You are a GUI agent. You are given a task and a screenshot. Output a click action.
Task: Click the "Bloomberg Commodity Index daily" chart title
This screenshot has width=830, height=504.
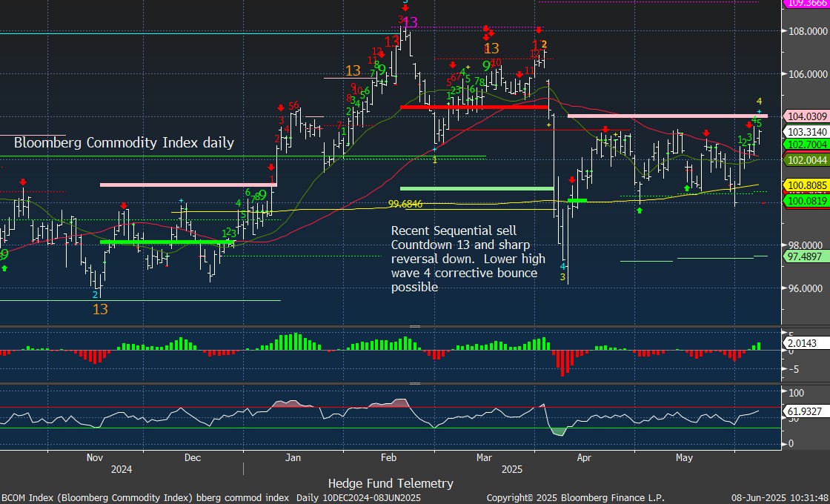(124, 143)
